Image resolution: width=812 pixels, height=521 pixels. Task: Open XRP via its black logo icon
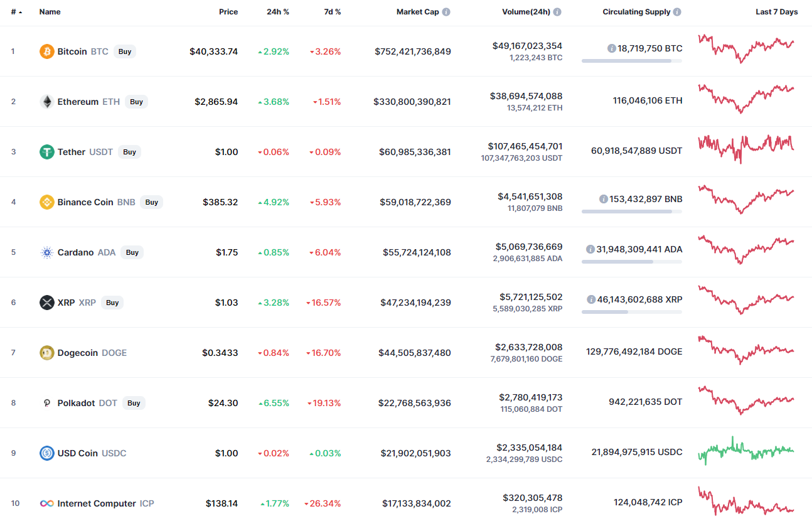[x=47, y=303]
